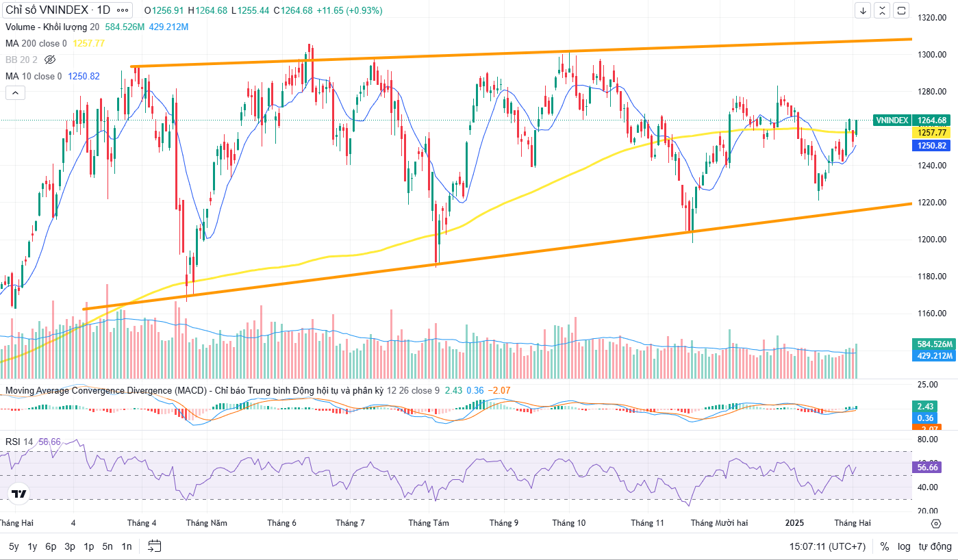
Task: Toggle log scale mode
Action: (x=905, y=546)
